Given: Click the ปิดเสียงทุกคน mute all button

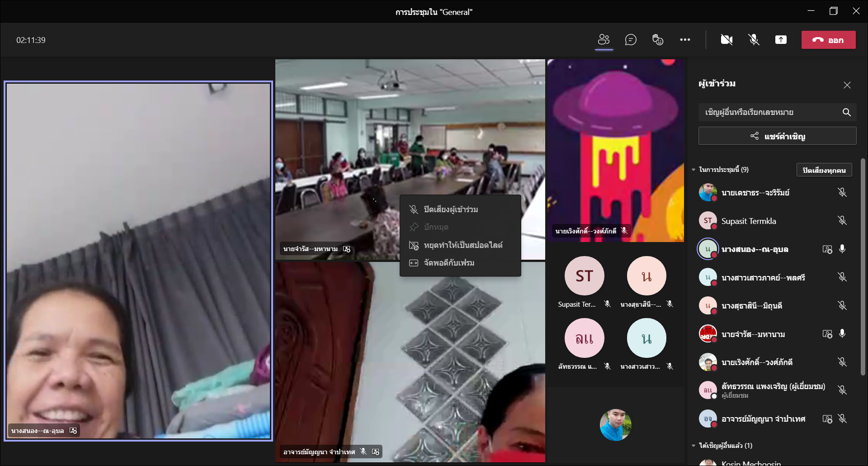Looking at the screenshot, I should (x=824, y=170).
